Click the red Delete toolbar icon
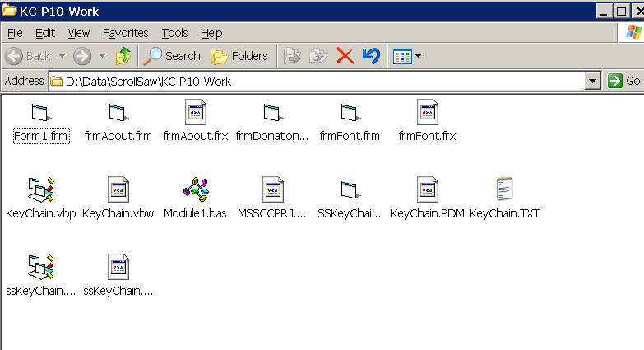The width and height of the screenshot is (644, 350). click(345, 56)
